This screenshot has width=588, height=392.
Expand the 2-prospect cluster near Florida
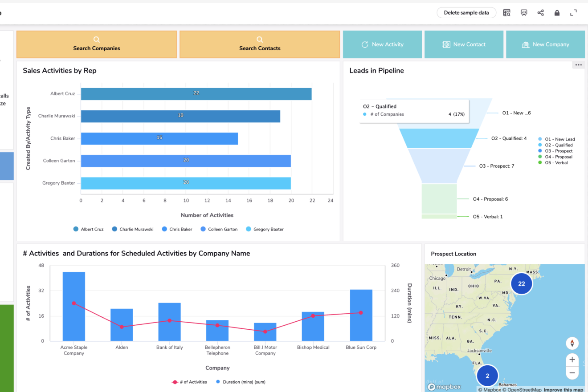pyautogui.click(x=487, y=376)
